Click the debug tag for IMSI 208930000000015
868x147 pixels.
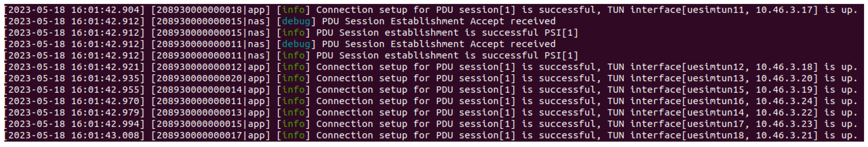click(x=296, y=22)
